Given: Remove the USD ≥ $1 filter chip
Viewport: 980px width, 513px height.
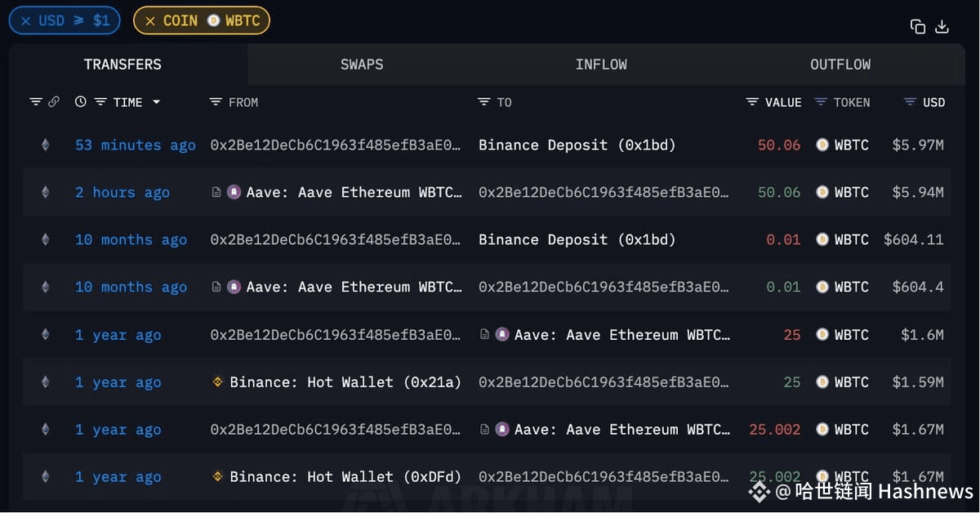Looking at the screenshot, I should click(26, 20).
